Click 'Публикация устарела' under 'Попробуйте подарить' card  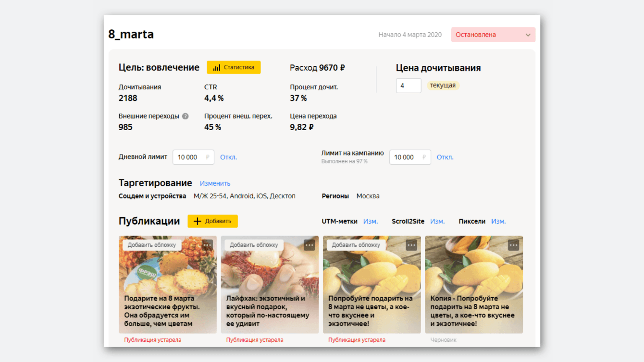[x=357, y=340]
